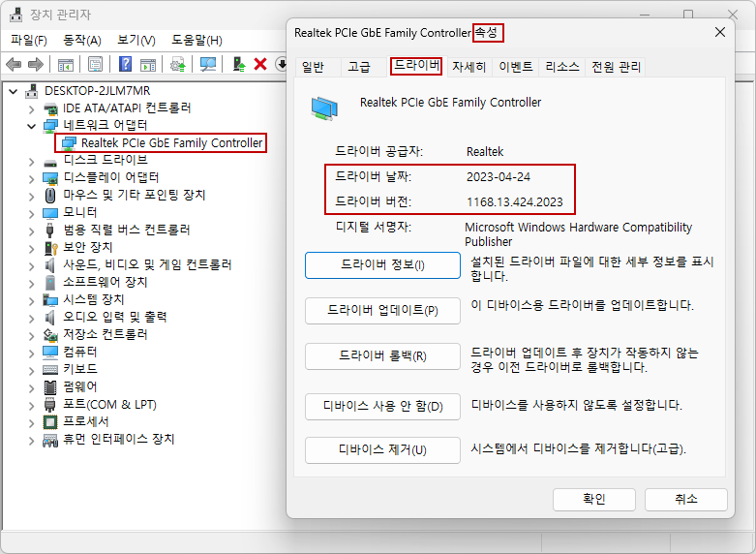The width and height of the screenshot is (756, 554).
Task: Collapse the 네트워크 어댑터 node
Action: 32,126
